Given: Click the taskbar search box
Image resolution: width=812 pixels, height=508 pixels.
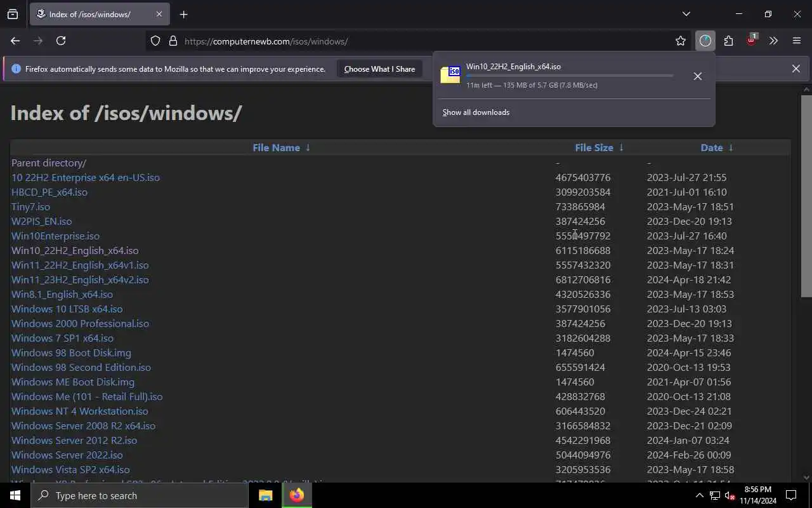Looking at the screenshot, I should pyautogui.click(x=140, y=495).
